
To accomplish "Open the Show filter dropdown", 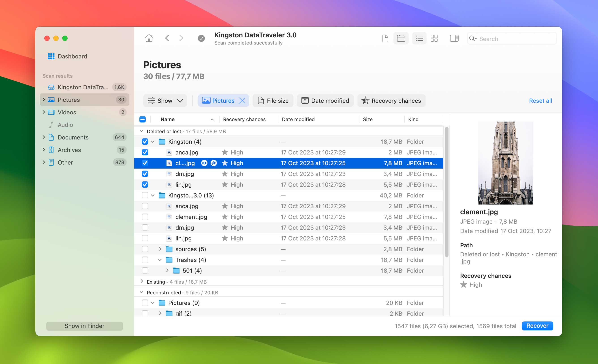I will pyautogui.click(x=165, y=101).
